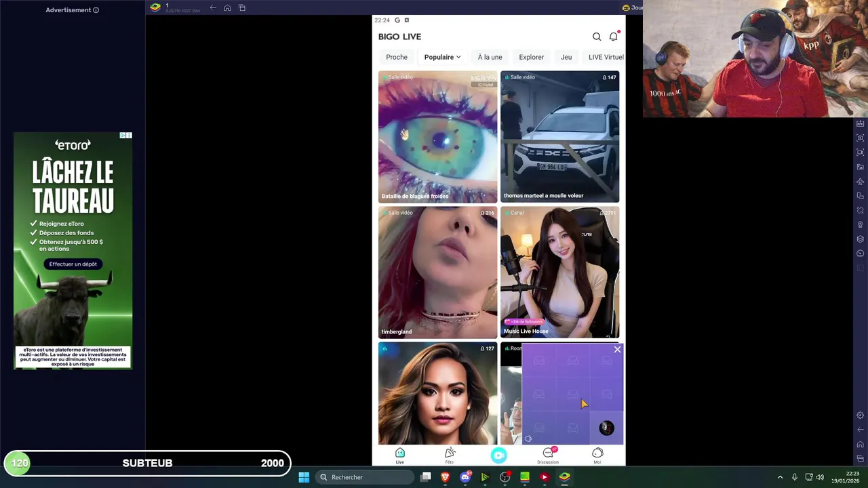This screenshot has height=488, width=868.
Task: Close the purple floating room preview
Action: [x=617, y=350]
